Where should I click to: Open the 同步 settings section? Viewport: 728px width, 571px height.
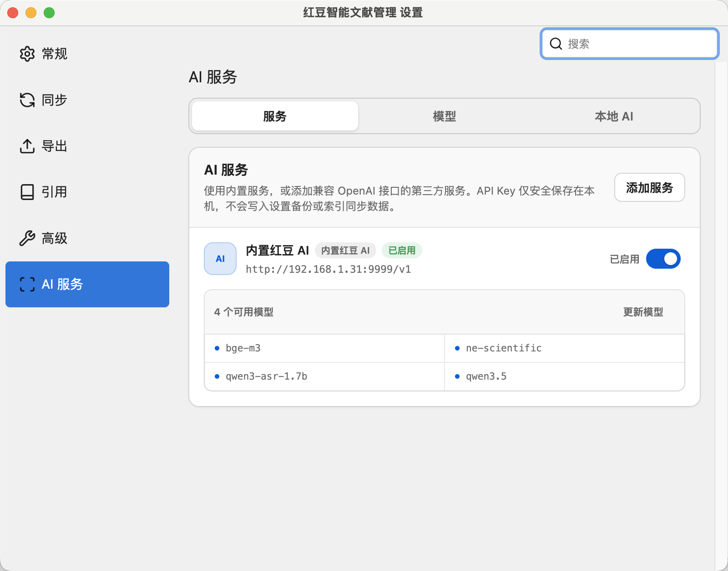tap(87, 100)
